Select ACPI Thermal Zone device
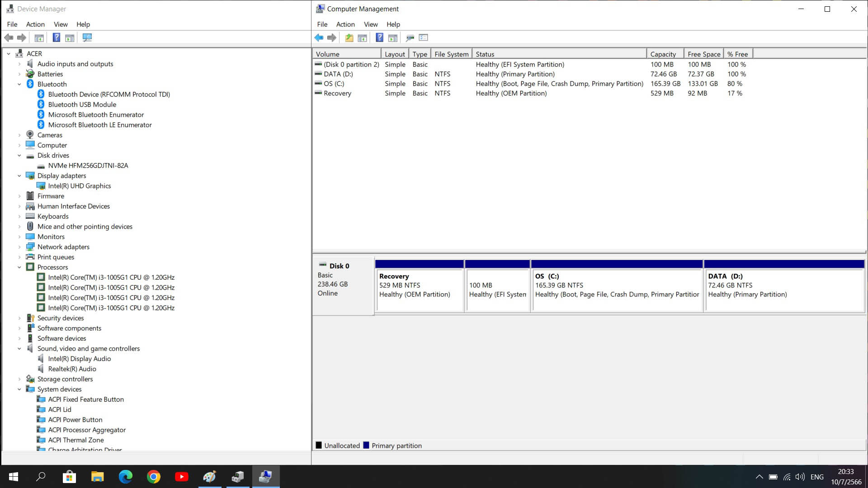This screenshot has height=488, width=868. [76, 440]
